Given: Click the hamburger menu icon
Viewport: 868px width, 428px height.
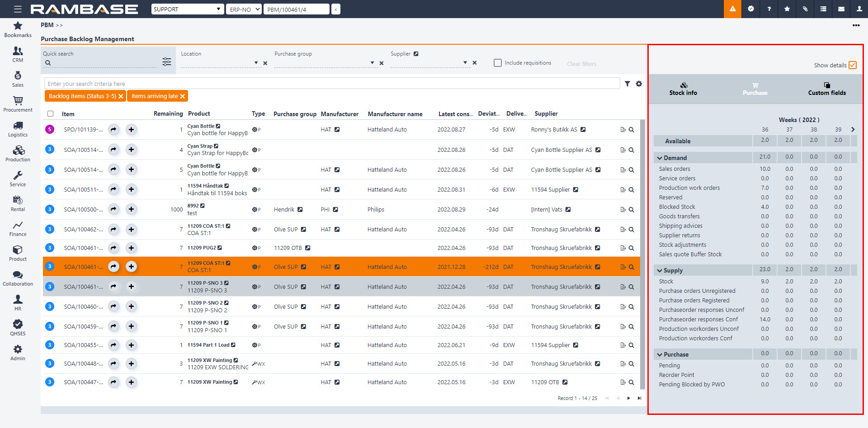Looking at the screenshot, I should point(18,9).
